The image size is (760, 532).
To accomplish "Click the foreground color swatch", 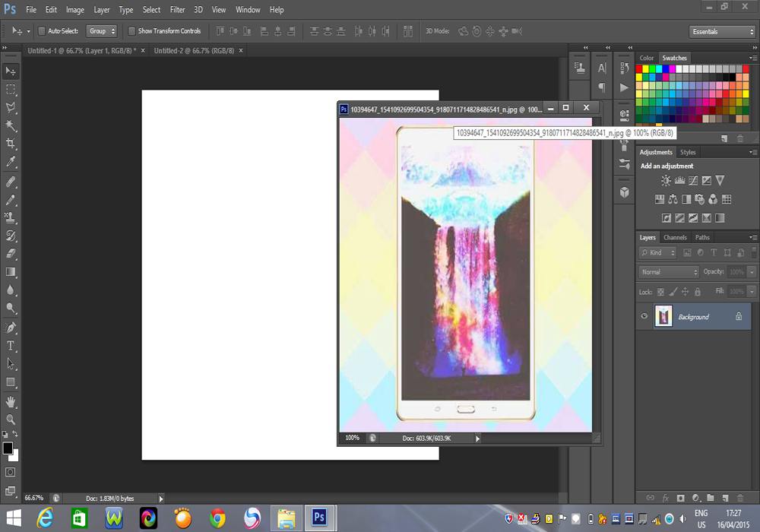I will pos(8,448).
